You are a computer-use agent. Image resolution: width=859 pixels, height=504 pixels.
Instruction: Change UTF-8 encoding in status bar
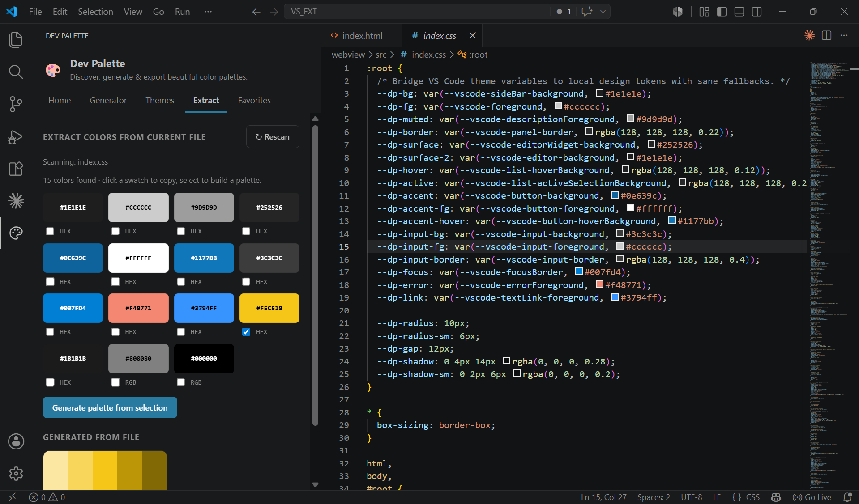coord(691,497)
